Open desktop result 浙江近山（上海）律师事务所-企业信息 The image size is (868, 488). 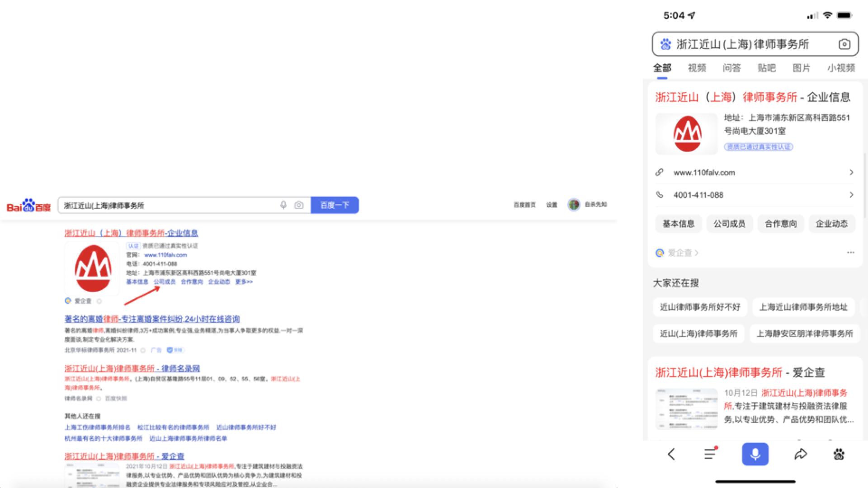(x=131, y=233)
